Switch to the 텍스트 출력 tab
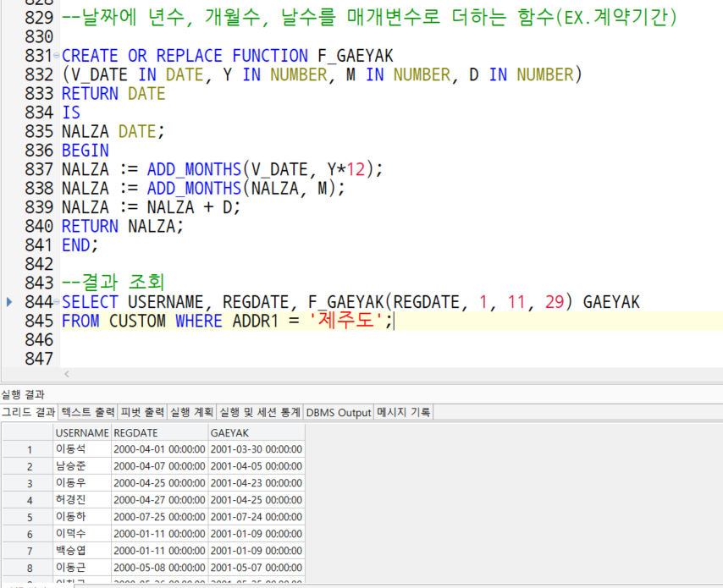 point(88,412)
